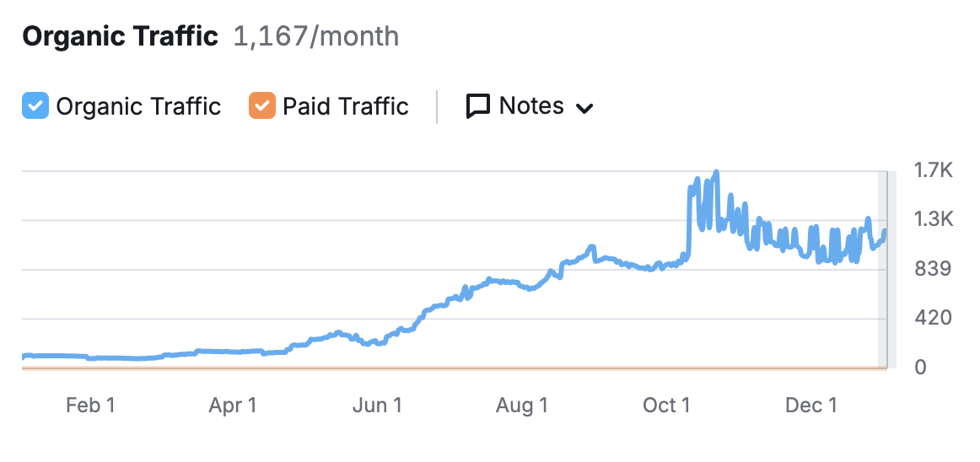The width and height of the screenshot is (980, 462).
Task: Click the Organic Traffic legend label
Action: pos(138,106)
